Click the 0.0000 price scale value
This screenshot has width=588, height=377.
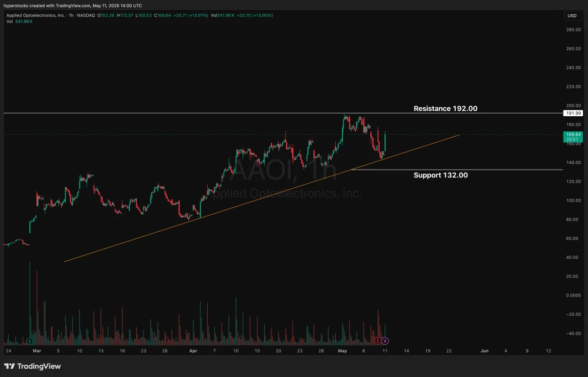[573, 295]
